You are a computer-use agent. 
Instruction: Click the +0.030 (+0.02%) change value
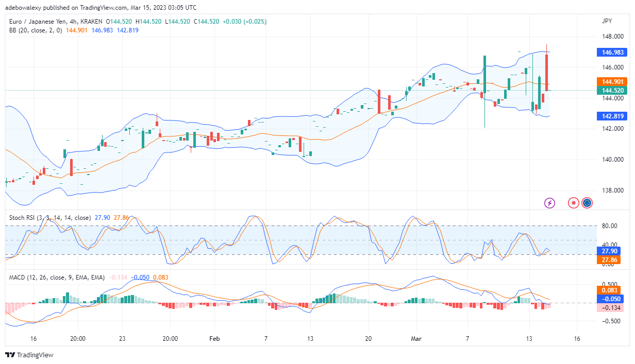245,22
